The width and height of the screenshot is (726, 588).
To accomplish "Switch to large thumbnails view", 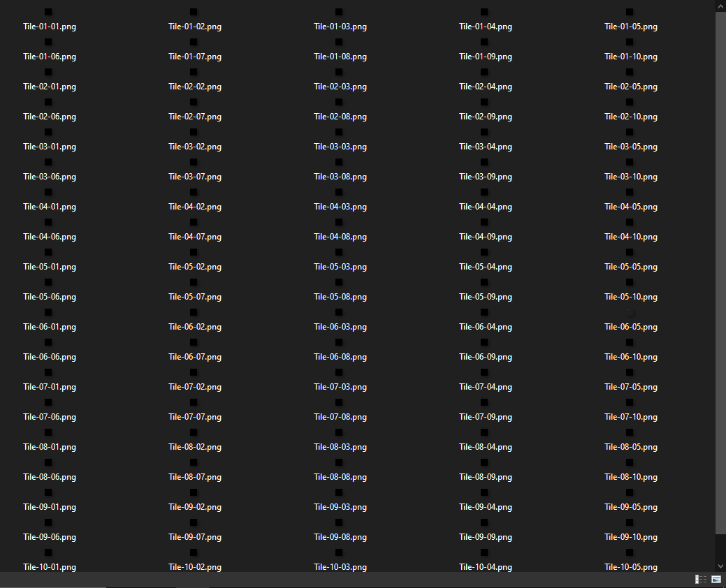I will click(x=716, y=579).
